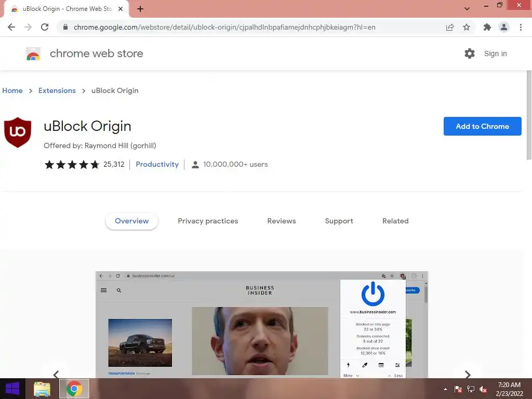Open the Productivity category link

[157, 164]
